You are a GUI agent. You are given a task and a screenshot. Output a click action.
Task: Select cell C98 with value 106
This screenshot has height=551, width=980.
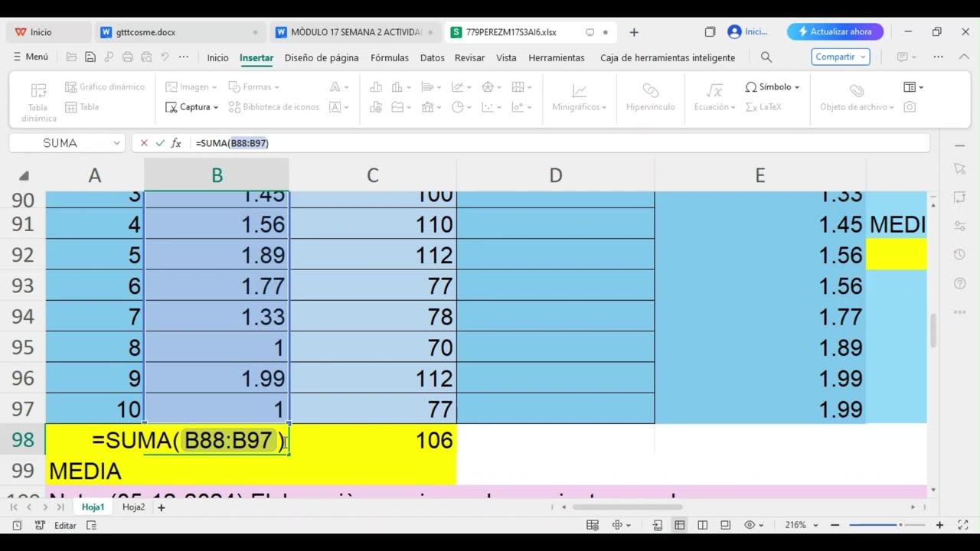(372, 440)
